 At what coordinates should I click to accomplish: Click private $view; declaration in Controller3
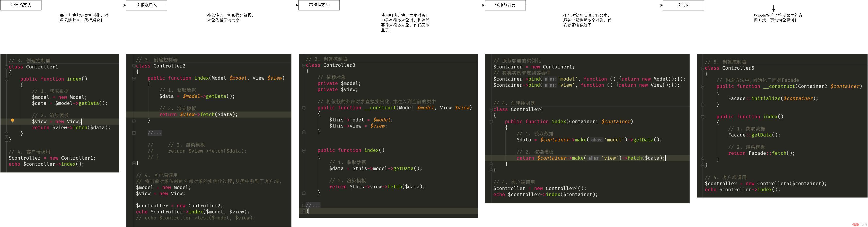[x=338, y=89]
